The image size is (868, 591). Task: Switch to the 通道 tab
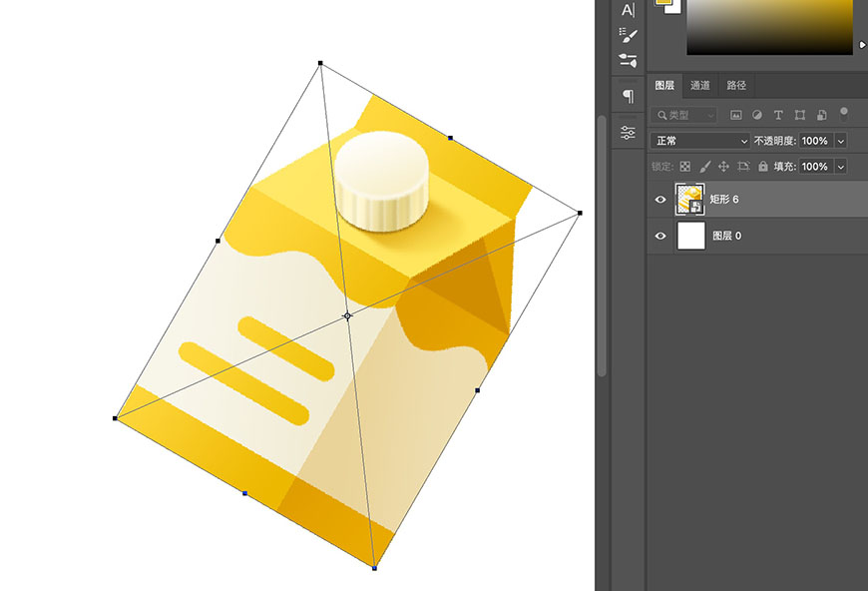click(x=700, y=85)
